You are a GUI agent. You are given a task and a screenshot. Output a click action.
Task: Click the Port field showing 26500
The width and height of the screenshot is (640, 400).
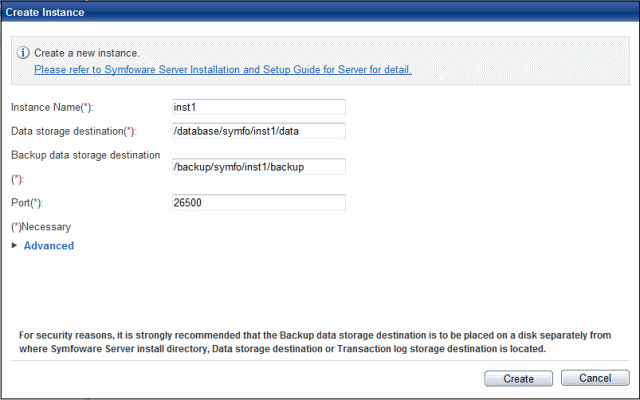pos(259,202)
